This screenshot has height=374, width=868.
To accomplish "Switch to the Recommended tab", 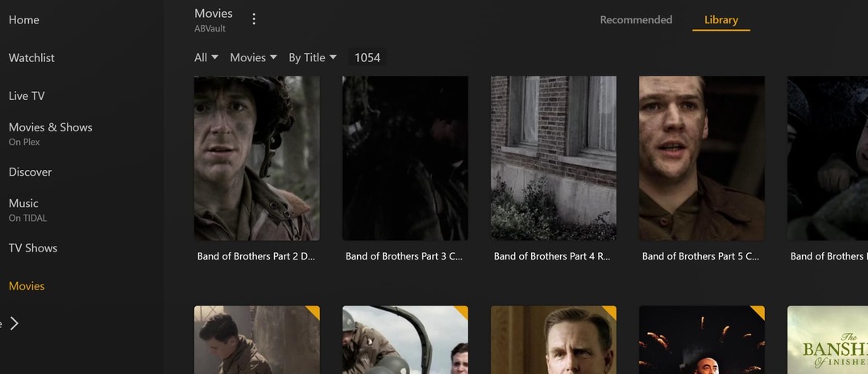I will pos(636,20).
